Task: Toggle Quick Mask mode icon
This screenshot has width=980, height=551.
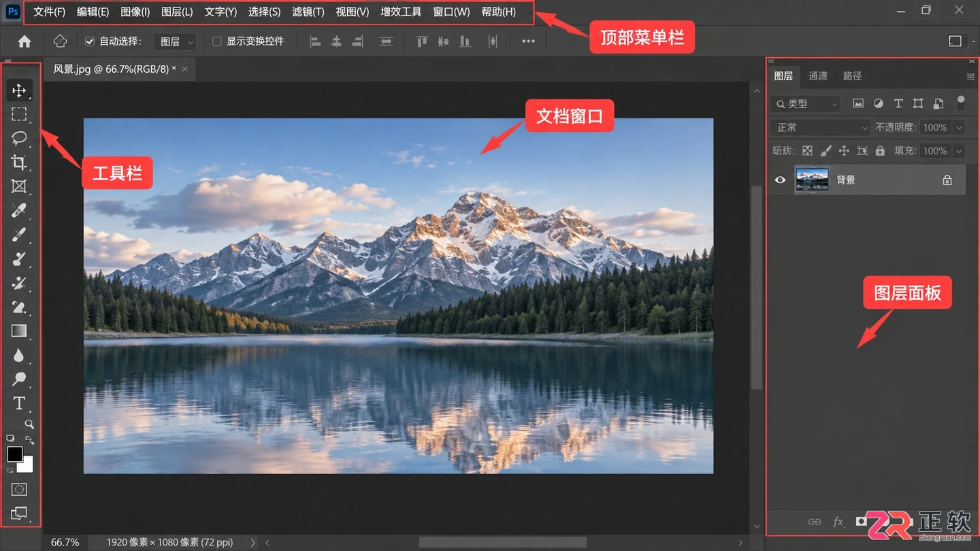Action: (x=19, y=489)
